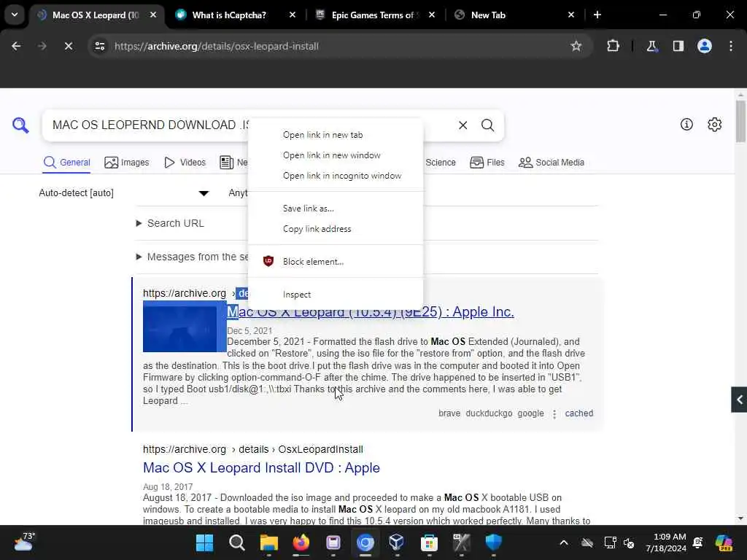747x560 pixels.
Task: Open Mac OS X Leopard Install DVD link
Action: point(261,467)
